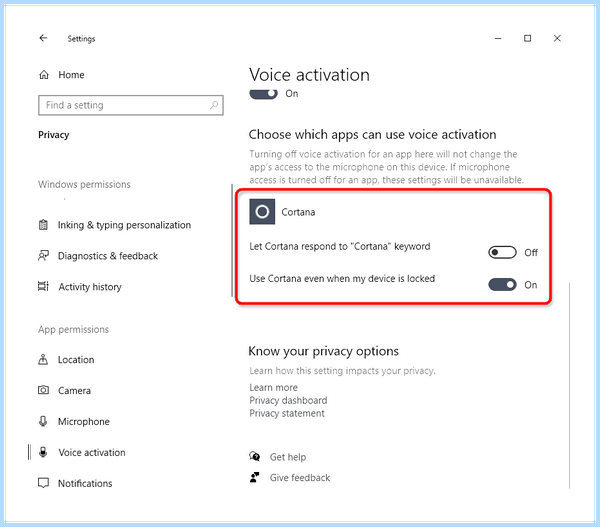
Task: Open Home settings page
Action: (71, 75)
